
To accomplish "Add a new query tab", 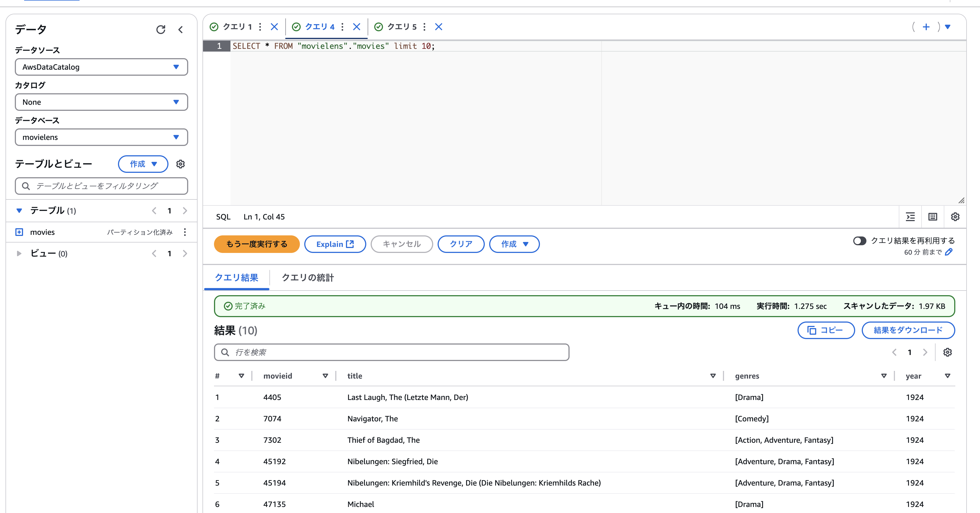I will coord(926,27).
